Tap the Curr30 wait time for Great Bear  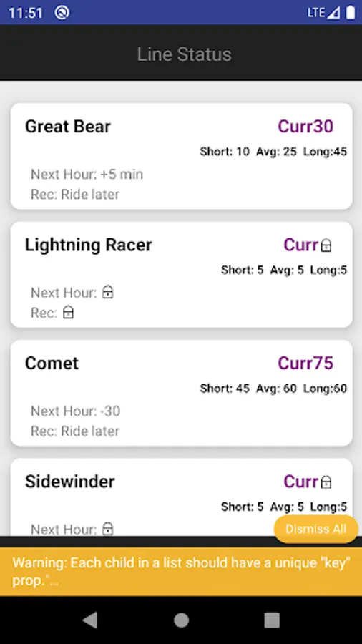305,127
